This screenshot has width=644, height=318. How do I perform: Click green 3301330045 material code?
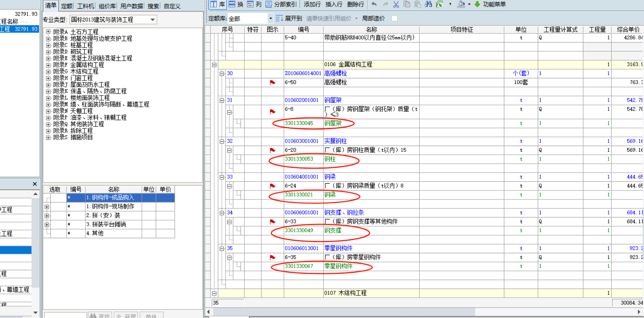pyautogui.click(x=299, y=123)
